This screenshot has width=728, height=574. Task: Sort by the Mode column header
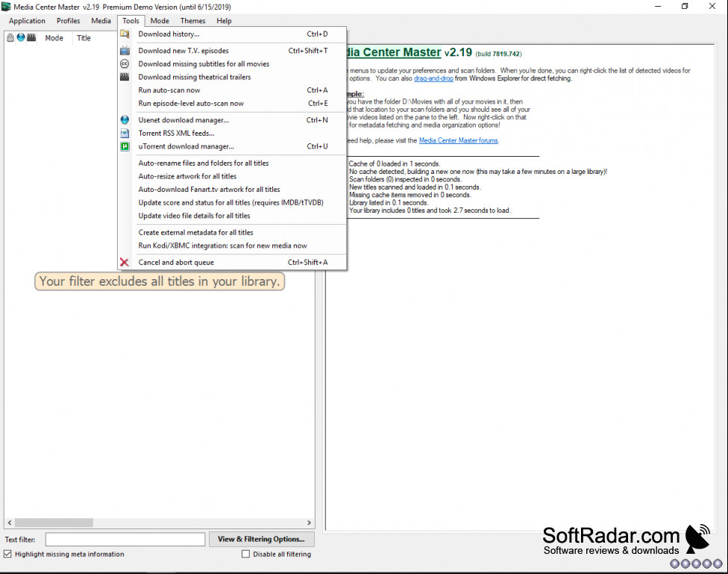coord(54,38)
